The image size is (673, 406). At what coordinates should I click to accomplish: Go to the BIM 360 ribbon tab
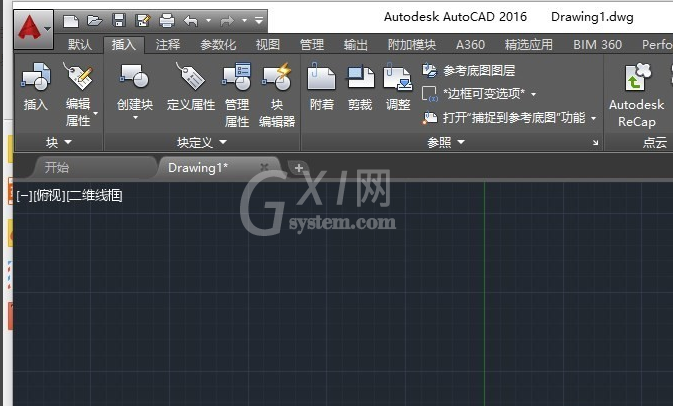coord(597,45)
